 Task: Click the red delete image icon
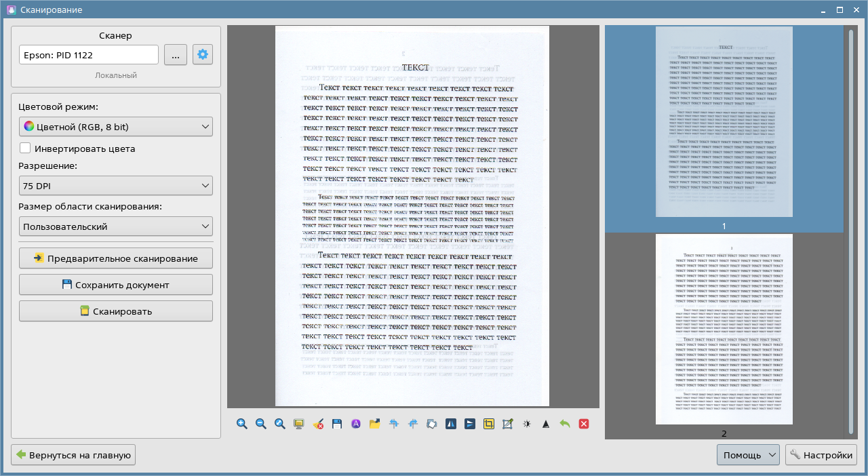click(x=584, y=424)
